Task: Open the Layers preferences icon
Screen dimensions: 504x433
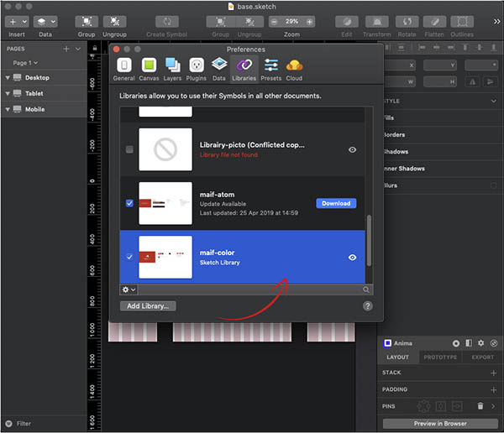Action: [172, 68]
